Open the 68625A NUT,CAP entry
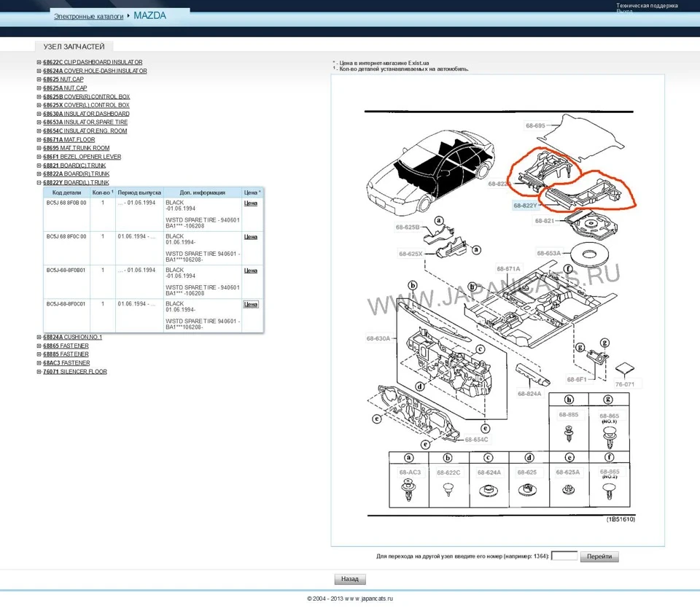This screenshot has width=700, height=611. [x=65, y=88]
